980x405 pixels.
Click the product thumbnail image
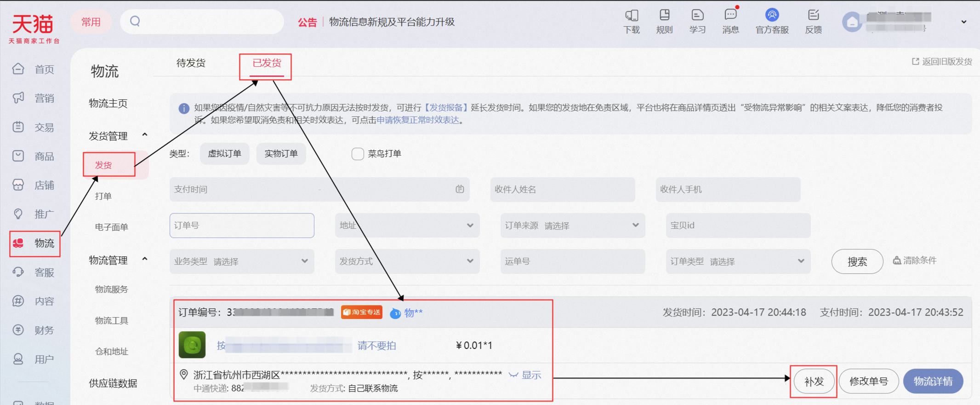click(192, 345)
